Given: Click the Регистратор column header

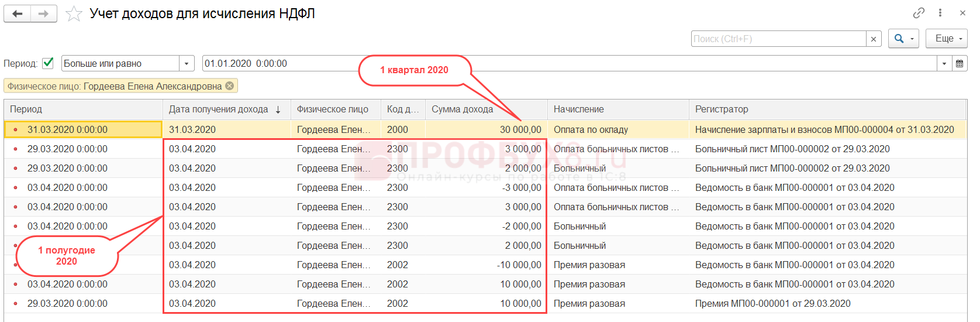Looking at the screenshot, I should click(722, 109).
